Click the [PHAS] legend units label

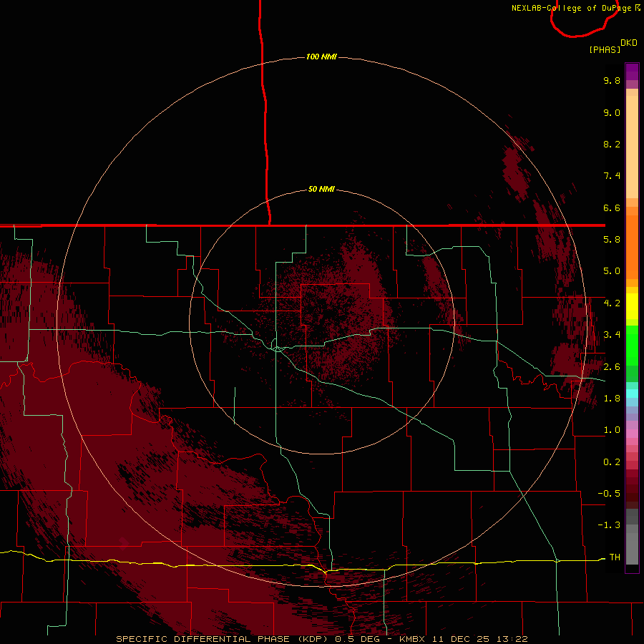tap(605, 49)
